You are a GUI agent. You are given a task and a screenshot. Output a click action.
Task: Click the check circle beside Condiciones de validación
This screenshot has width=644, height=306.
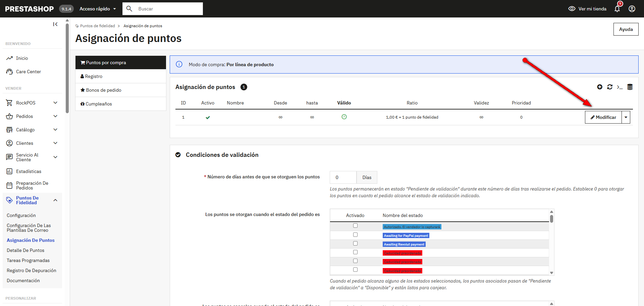(178, 155)
